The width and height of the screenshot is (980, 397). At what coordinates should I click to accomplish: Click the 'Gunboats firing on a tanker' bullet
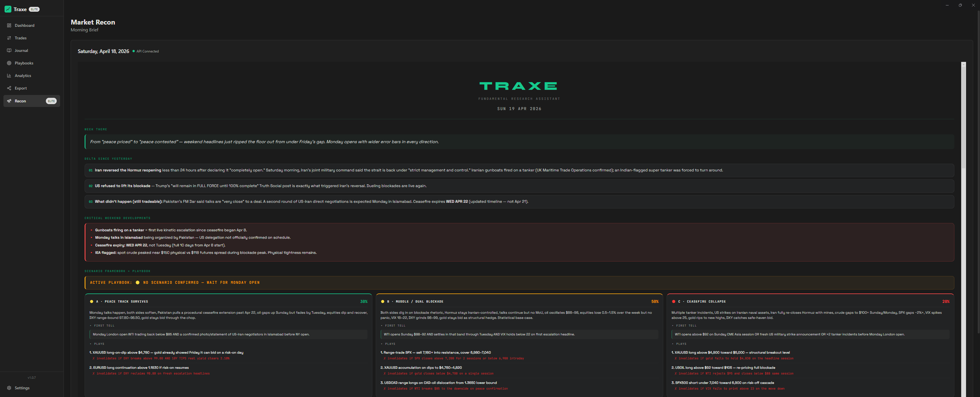click(x=171, y=230)
